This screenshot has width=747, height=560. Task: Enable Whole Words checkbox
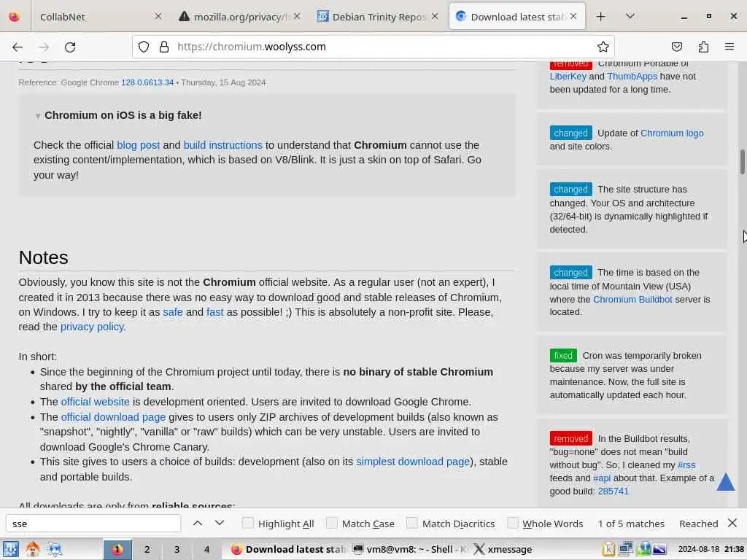[513, 523]
